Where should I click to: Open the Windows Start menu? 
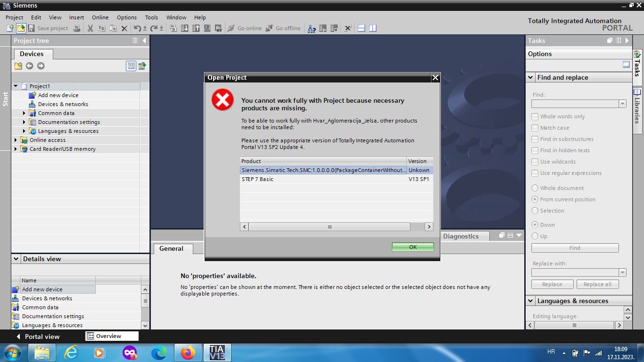click(12, 353)
